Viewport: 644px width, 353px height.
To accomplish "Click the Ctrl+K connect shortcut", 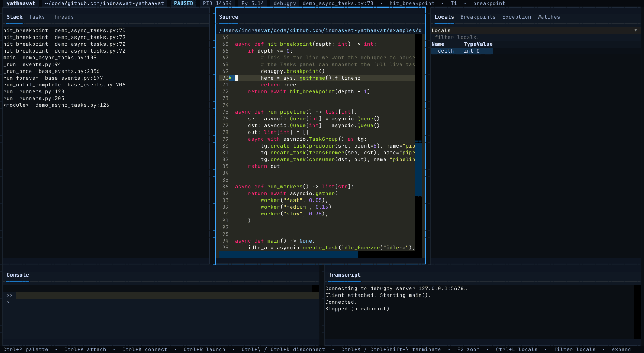I will click(145, 349).
